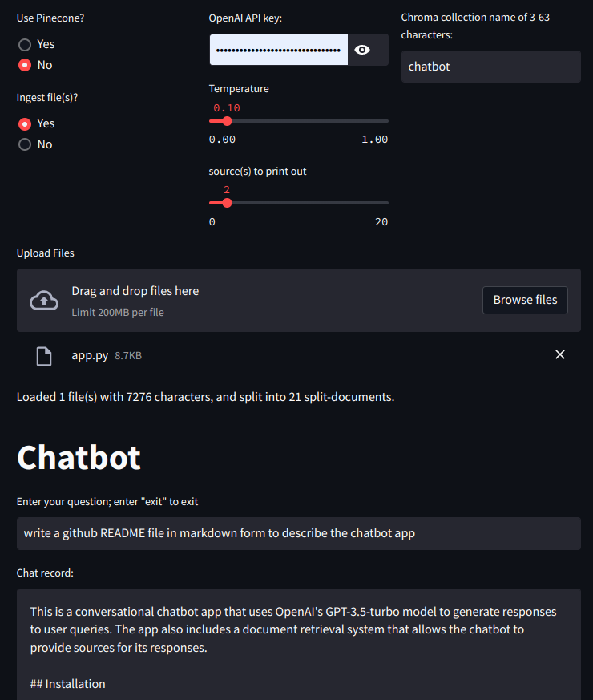
Task: Select Yes for Ingest file(s)
Action: point(25,124)
